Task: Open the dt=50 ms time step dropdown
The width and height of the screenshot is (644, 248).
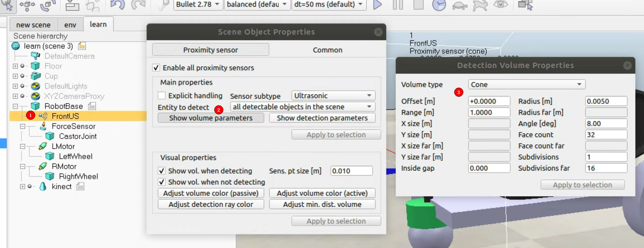Action: (x=329, y=4)
